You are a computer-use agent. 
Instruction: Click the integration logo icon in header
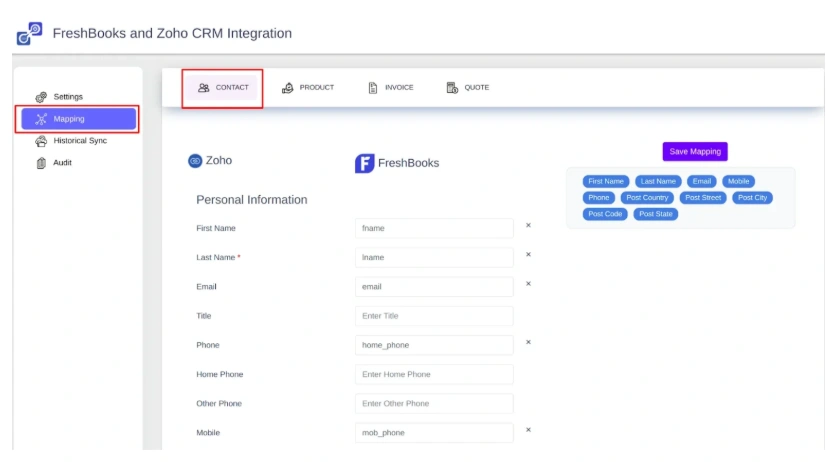29,33
